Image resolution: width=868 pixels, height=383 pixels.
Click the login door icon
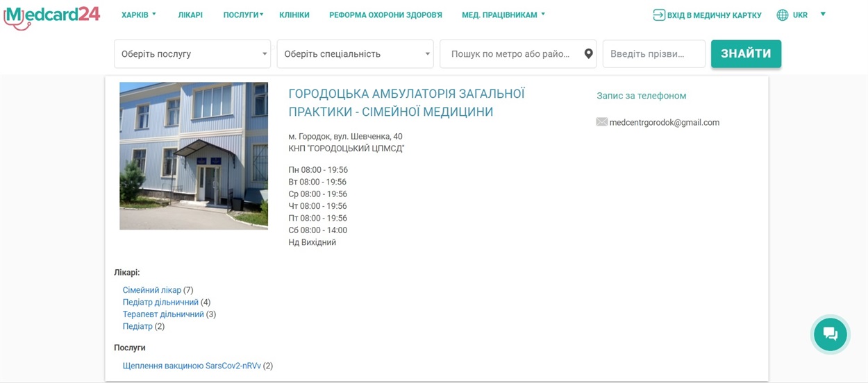click(x=659, y=15)
